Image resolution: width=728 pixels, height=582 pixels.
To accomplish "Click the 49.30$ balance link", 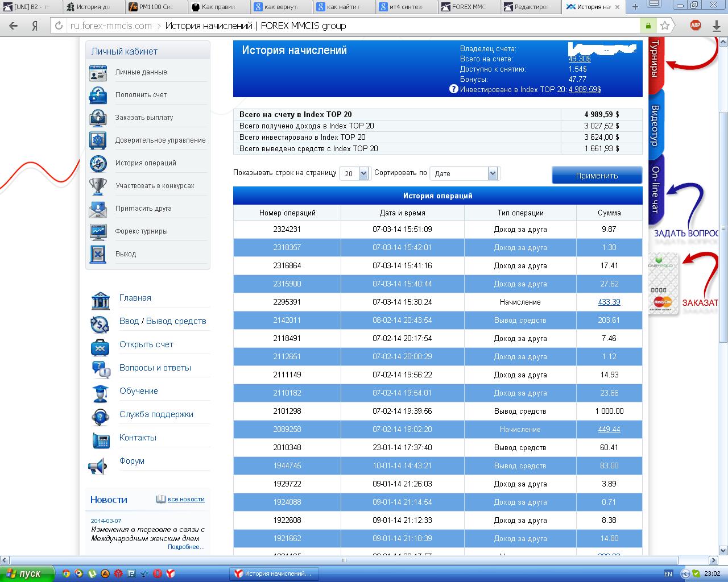I will [x=580, y=59].
